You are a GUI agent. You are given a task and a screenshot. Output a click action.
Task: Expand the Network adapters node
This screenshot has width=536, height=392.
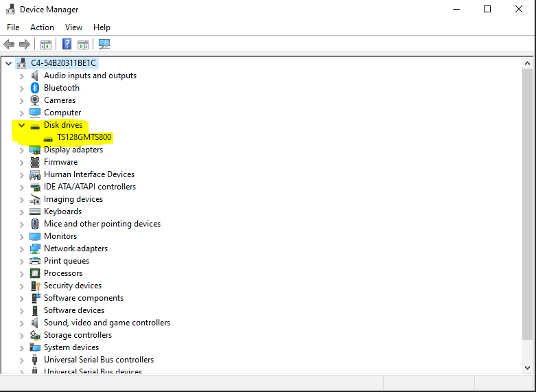[x=21, y=249]
